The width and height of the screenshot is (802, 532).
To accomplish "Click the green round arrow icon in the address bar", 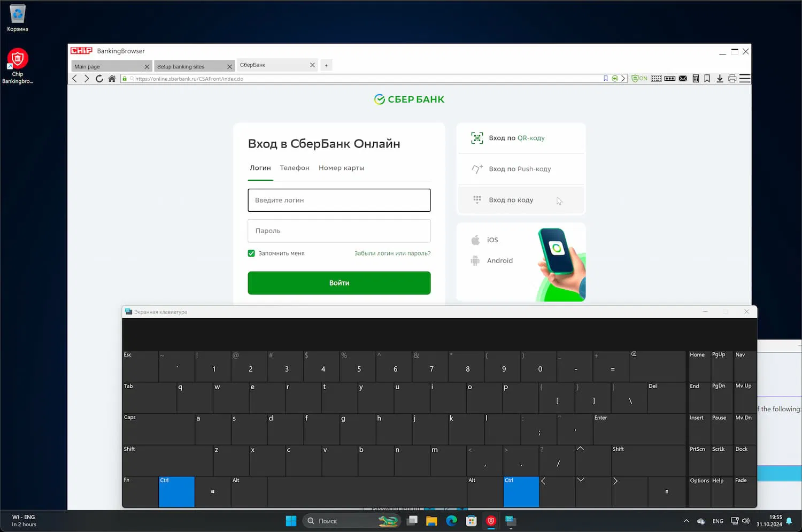I will point(615,79).
